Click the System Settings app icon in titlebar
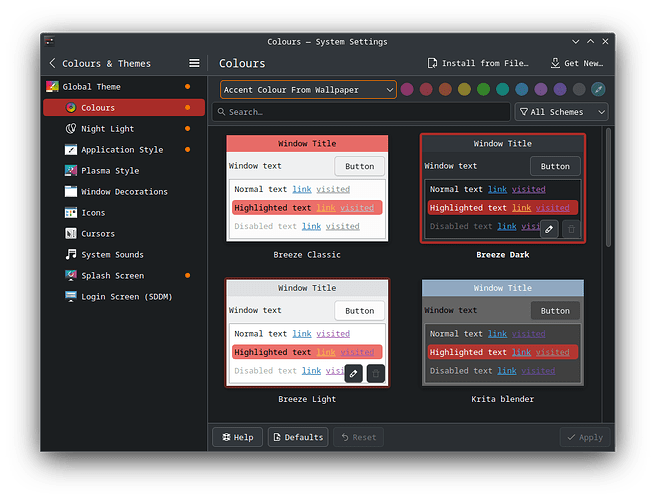 coord(49,41)
